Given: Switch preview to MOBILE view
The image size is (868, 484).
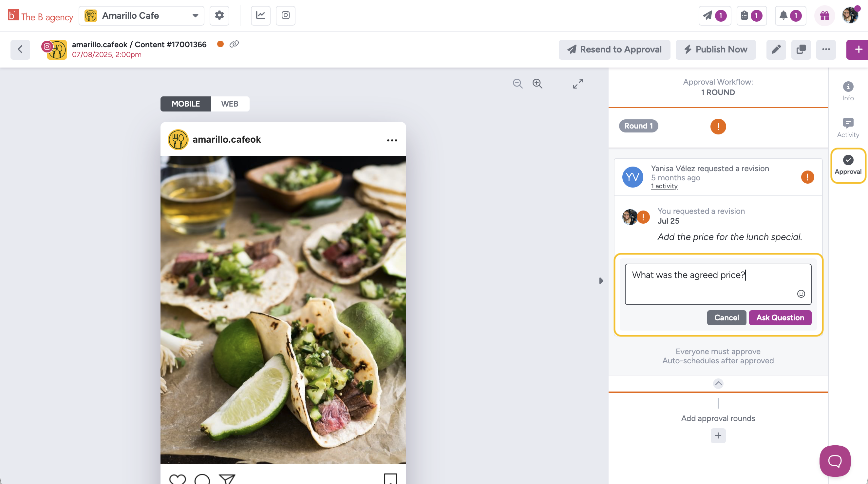Looking at the screenshot, I should coord(186,104).
